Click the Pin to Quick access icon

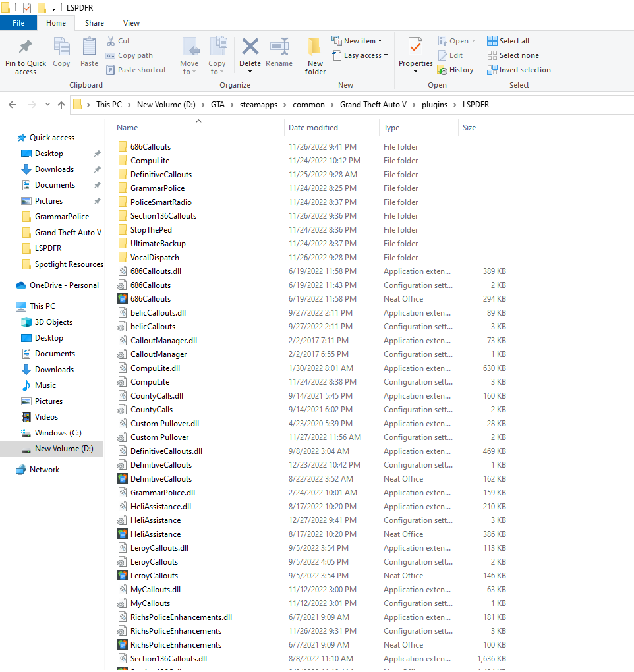coord(25,46)
